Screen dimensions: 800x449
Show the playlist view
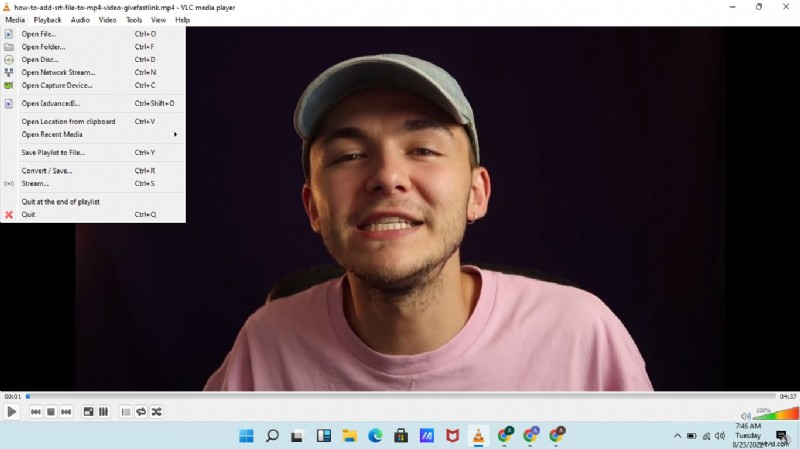(x=125, y=411)
